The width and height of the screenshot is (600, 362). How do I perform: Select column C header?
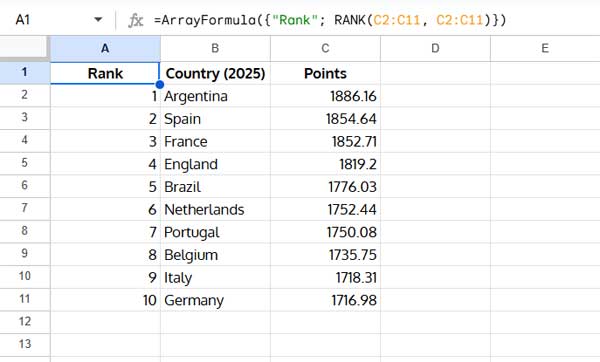click(x=325, y=48)
